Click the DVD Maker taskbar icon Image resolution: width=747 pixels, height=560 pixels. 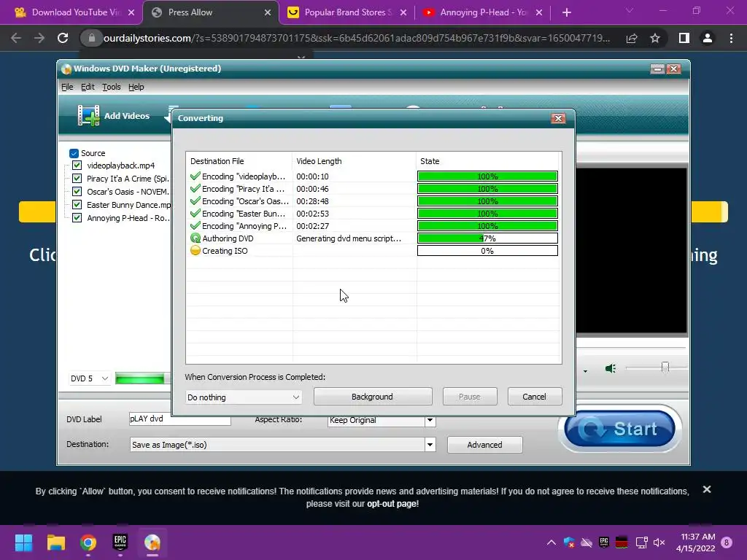click(152, 542)
